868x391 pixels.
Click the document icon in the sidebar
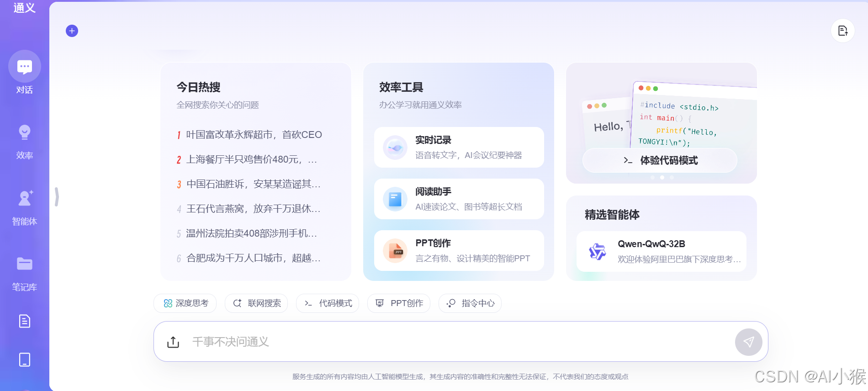(25, 321)
